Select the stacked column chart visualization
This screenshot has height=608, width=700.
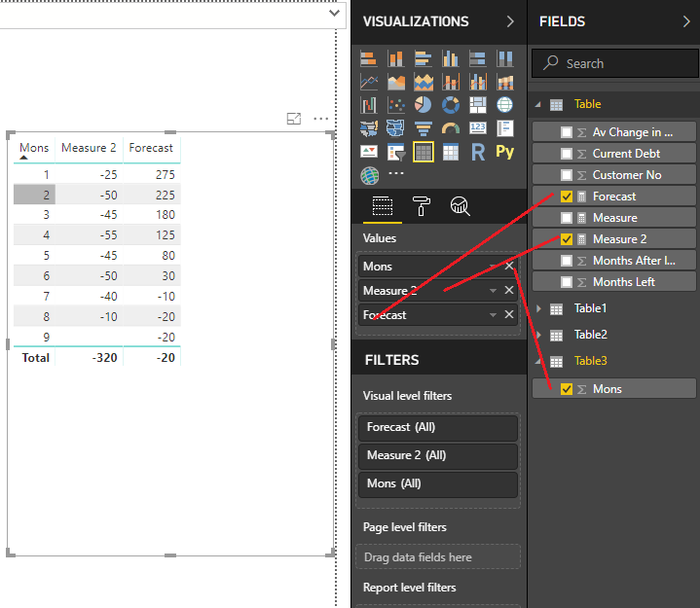pos(396,58)
